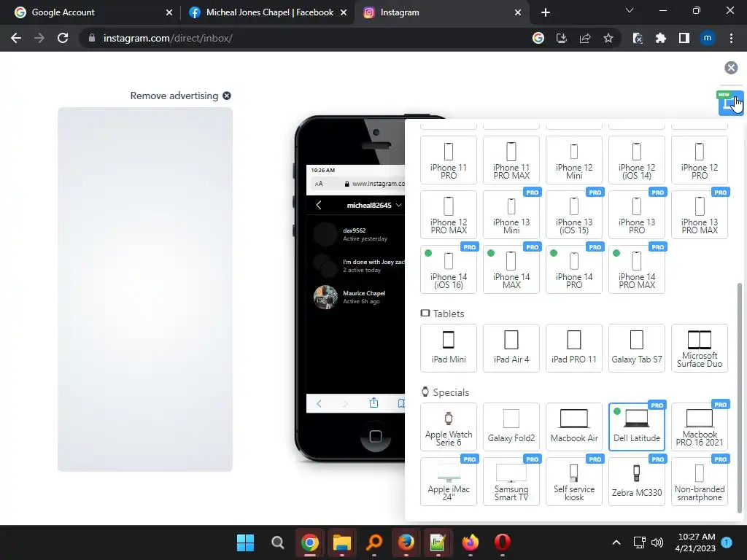The width and height of the screenshot is (747, 560).
Task: Select the Microsoft Surface Duo device
Action: (700, 348)
